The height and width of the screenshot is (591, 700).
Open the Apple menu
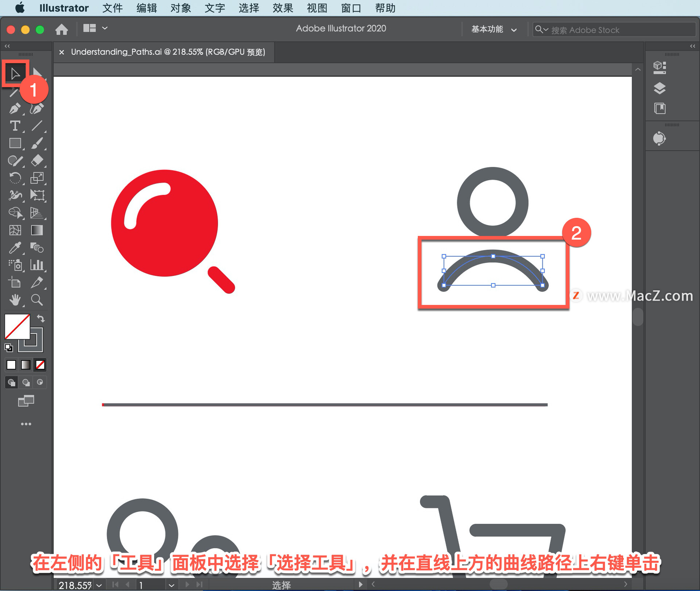coord(20,8)
